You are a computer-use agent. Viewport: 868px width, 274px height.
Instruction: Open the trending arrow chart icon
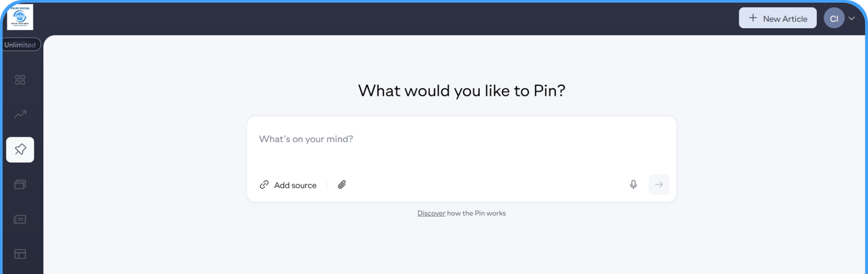click(x=20, y=114)
